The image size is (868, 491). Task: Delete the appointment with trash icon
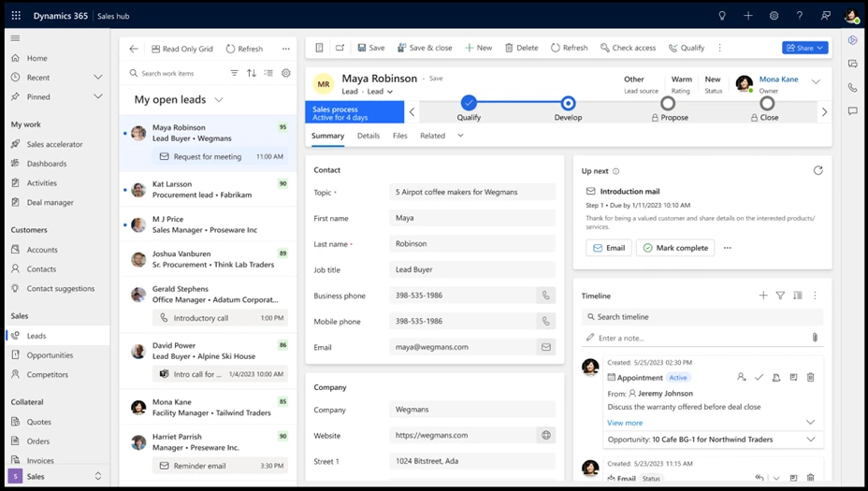click(x=810, y=377)
